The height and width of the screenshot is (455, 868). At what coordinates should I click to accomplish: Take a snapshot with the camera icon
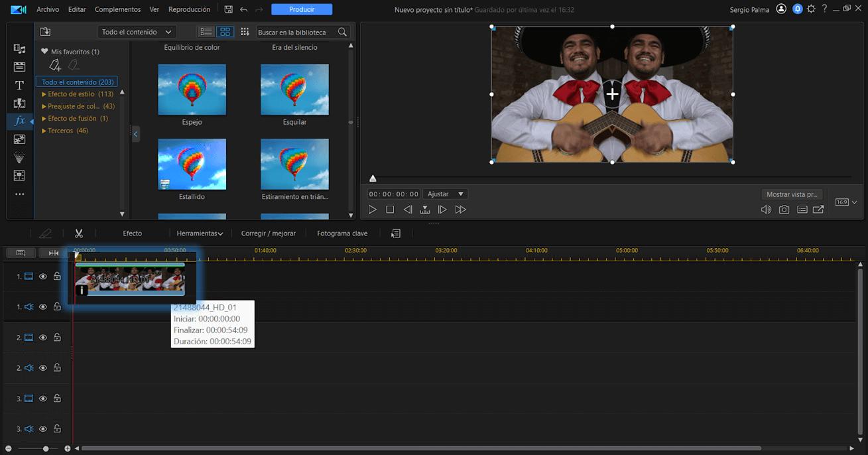(x=784, y=210)
